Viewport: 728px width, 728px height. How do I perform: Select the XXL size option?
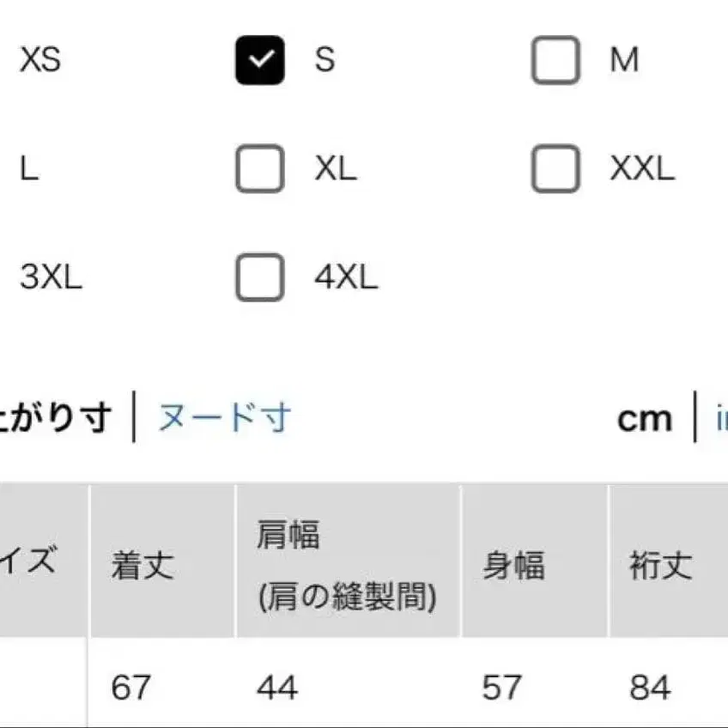point(554,169)
